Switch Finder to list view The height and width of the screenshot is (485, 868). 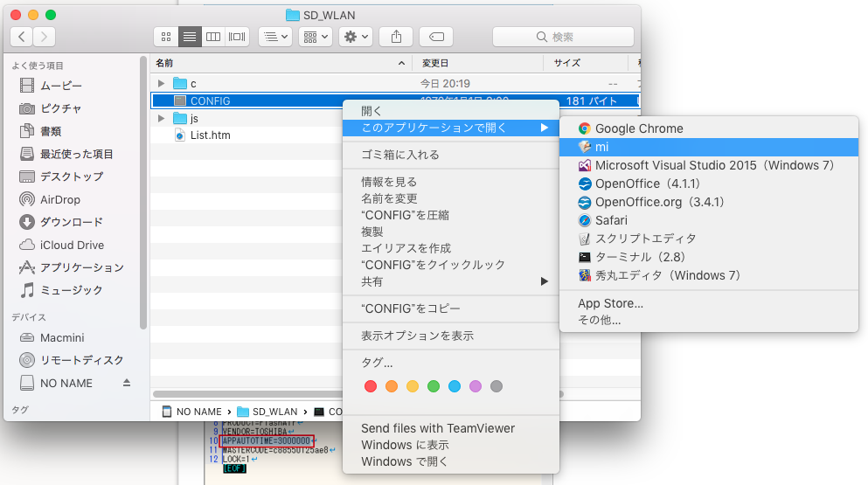[190, 37]
